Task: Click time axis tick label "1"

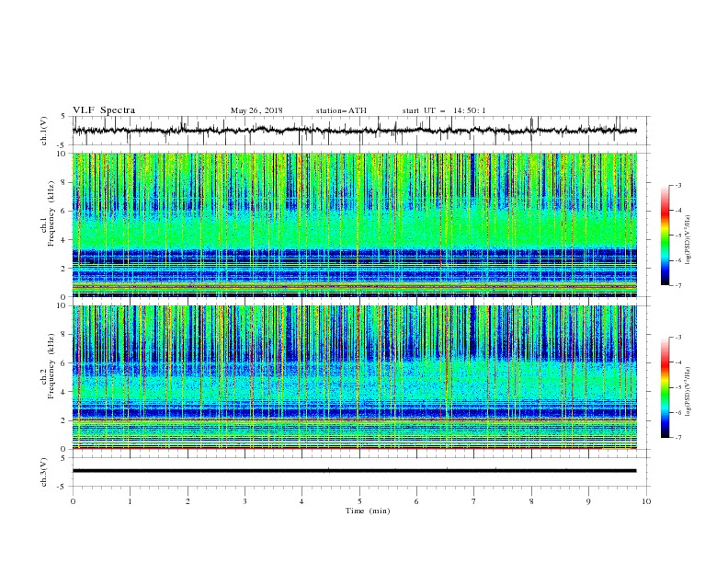Action: 130,501
